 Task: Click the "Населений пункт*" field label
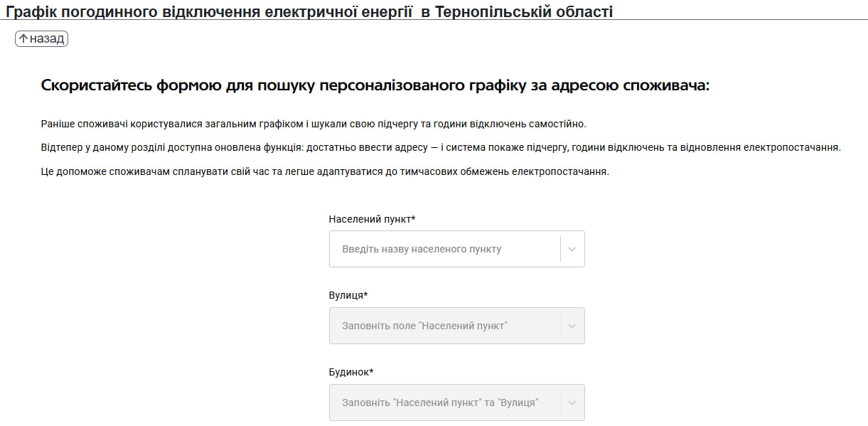click(x=372, y=219)
